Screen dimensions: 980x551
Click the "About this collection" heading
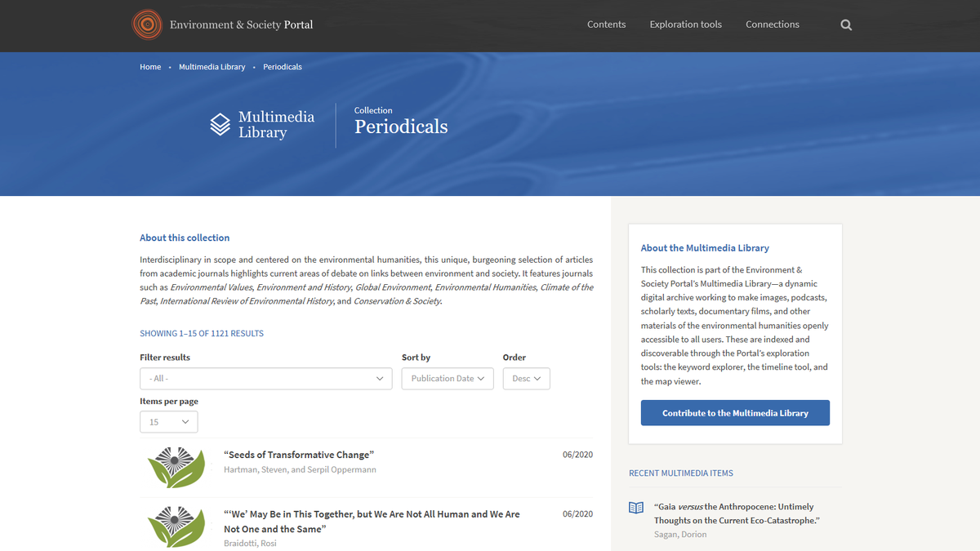click(185, 238)
